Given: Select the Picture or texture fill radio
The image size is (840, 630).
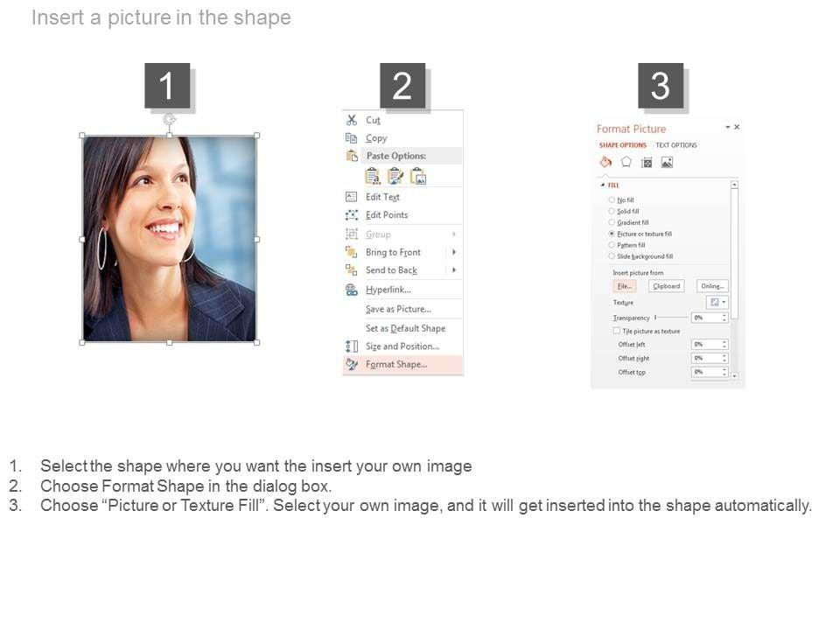Looking at the screenshot, I should coord(612,234).
